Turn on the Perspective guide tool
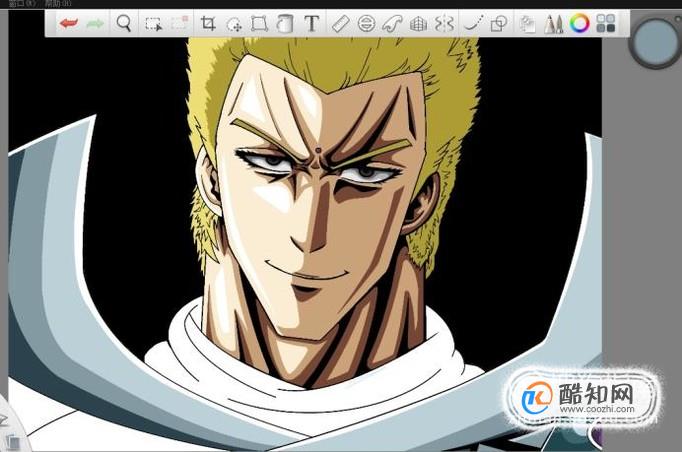The image size is (682, 452). tap(418, 24)
